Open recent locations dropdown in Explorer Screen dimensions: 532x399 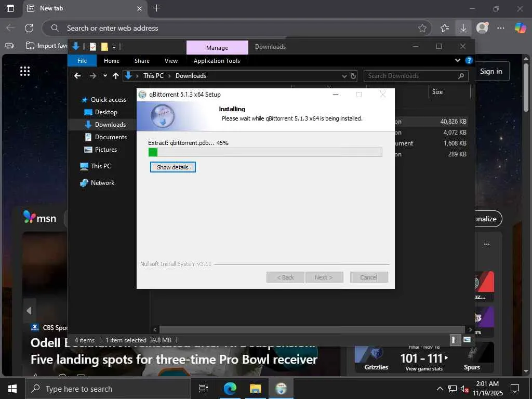(x=105, y=76)
